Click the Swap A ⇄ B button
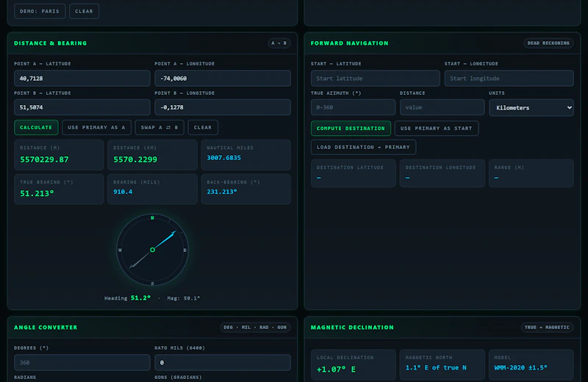This screenshot has width=588, height=382. 159,128
